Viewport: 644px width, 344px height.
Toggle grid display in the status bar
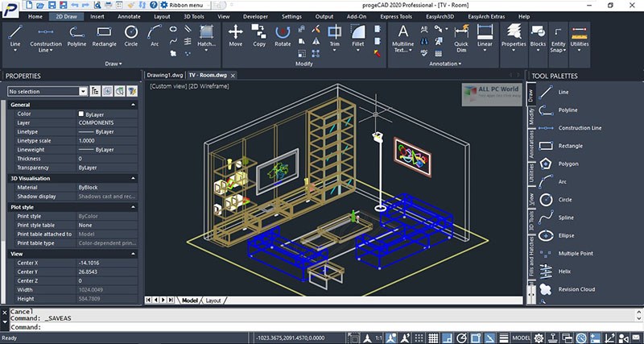[x=433, y=338]
